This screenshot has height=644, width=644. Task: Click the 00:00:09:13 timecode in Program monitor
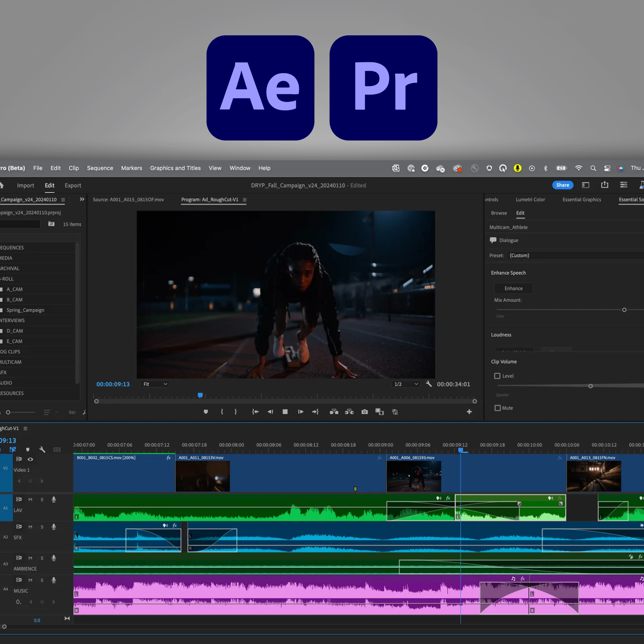113,384
